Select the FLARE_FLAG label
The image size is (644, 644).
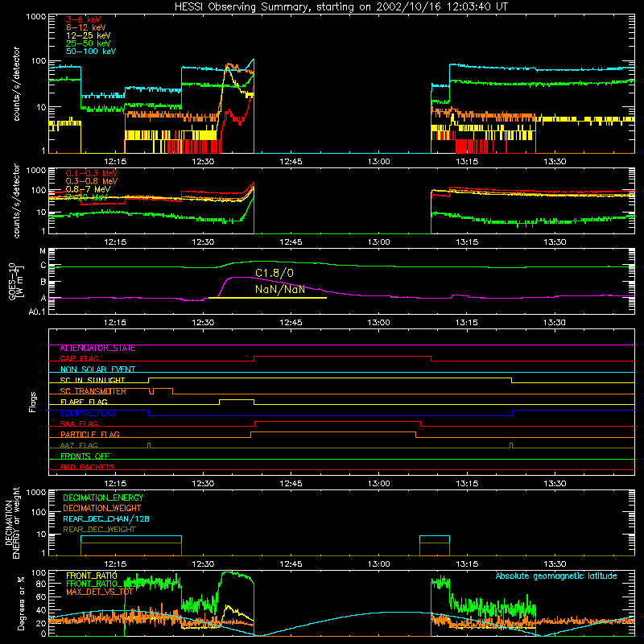pyautogui.click(x=84, y=402)
